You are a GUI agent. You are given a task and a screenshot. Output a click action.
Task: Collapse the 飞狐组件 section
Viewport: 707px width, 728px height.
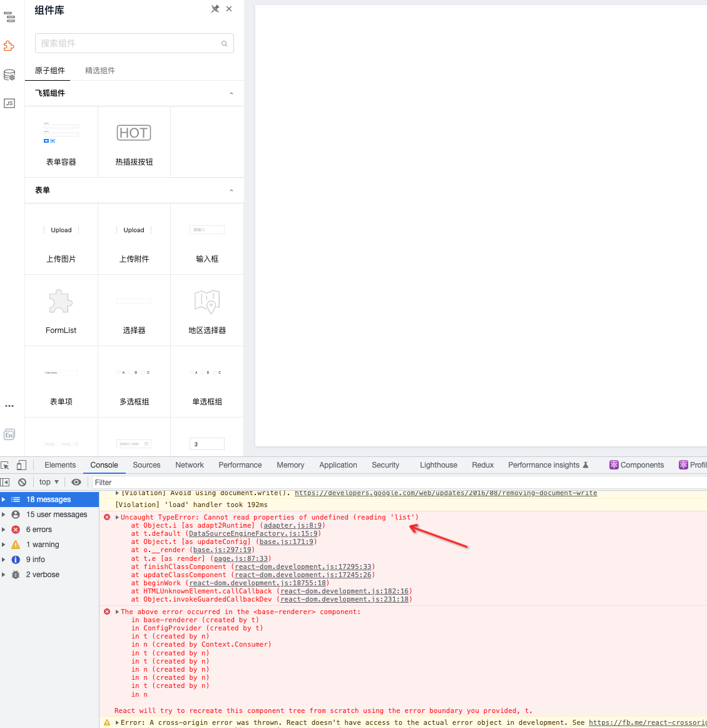coord(231,93)
